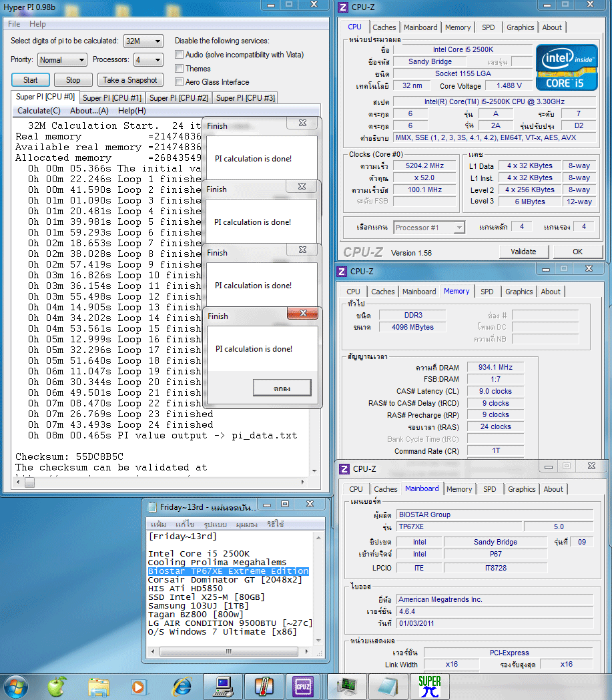This screenshot has height=700, width=612.
Task: Open SPD tab in CPU-Z Mainboard window
Action: pos(489,489)
